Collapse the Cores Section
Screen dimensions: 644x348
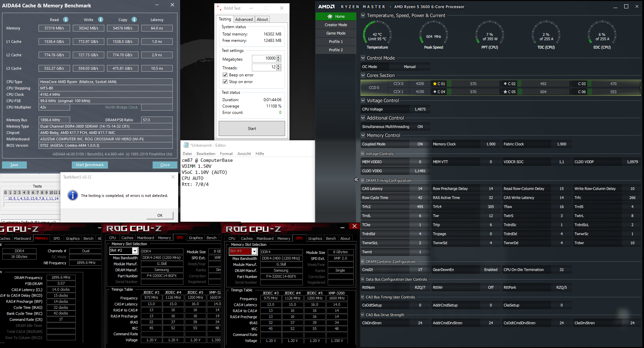[x=363, y=75]
